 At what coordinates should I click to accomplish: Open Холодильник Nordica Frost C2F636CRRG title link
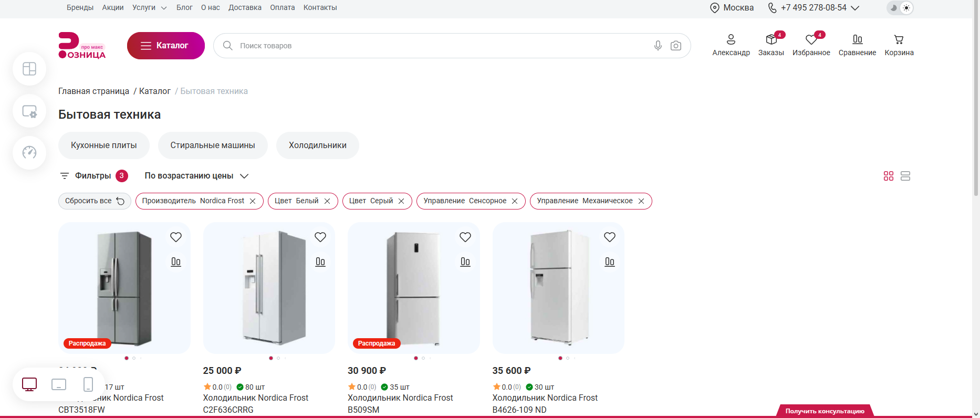pyautogui.click(x=256, y=404)
